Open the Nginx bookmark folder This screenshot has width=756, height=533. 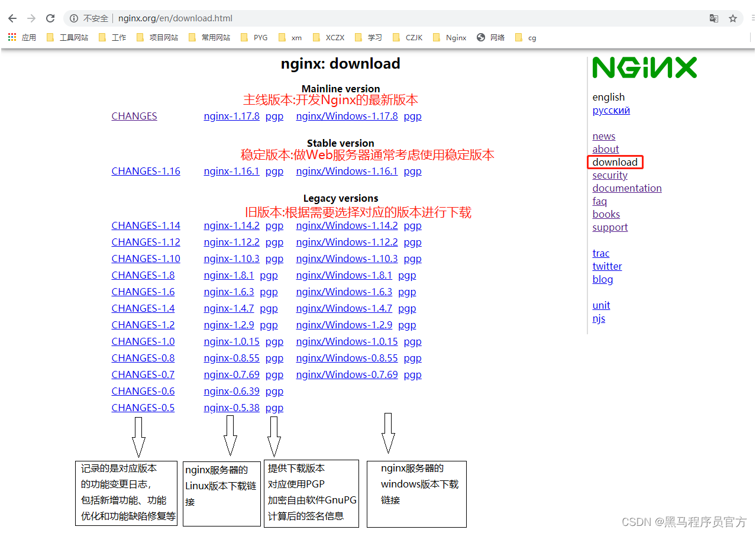tap(450, 37)
